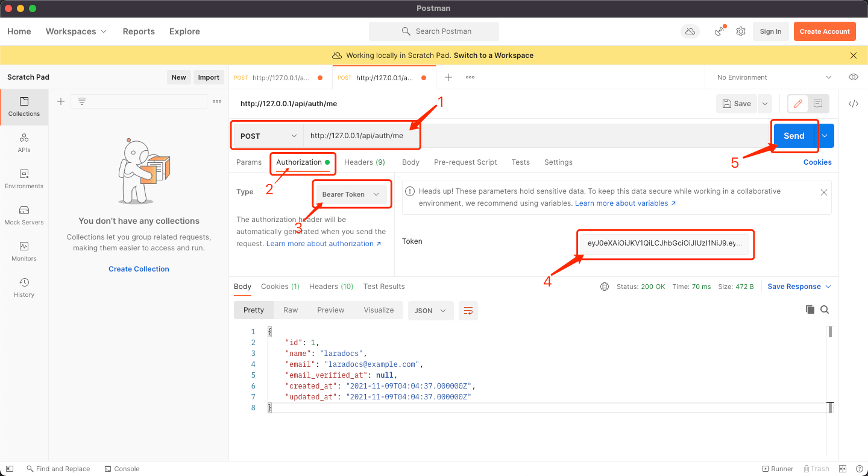The image size is (868, 476).
Task: Click the environment quick look eye icon
Action: click(x=854, y=77)
